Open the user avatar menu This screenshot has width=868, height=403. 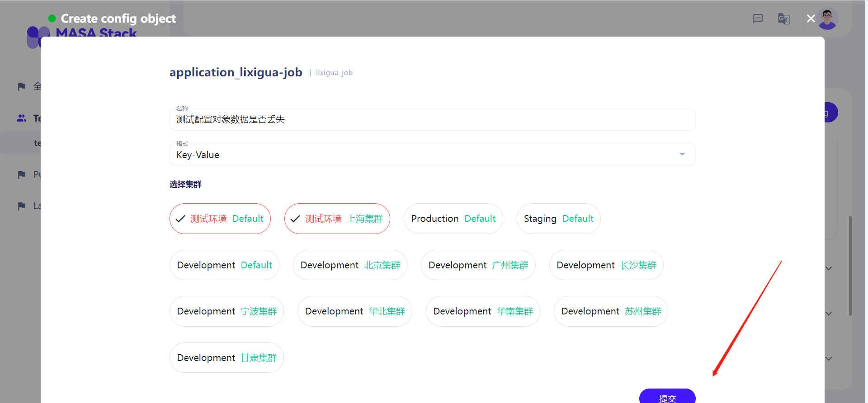(x=827, y=19)
